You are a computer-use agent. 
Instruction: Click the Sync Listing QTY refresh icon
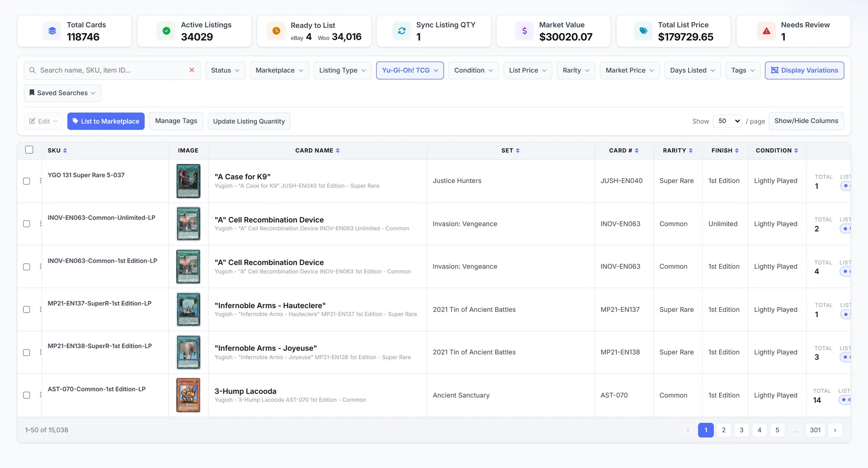(x=402, y=31)
